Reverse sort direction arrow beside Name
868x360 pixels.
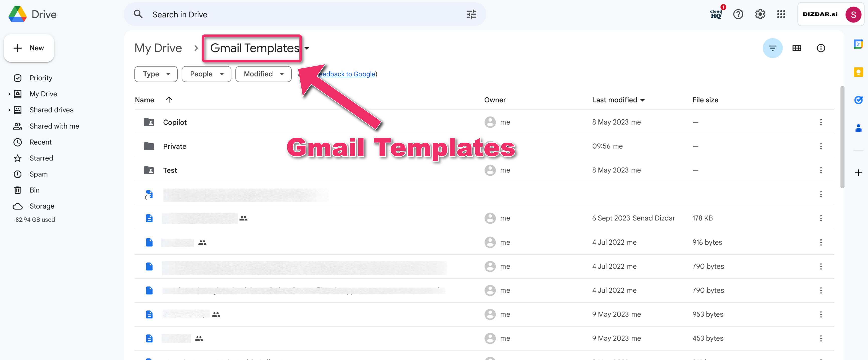point(169,100)
